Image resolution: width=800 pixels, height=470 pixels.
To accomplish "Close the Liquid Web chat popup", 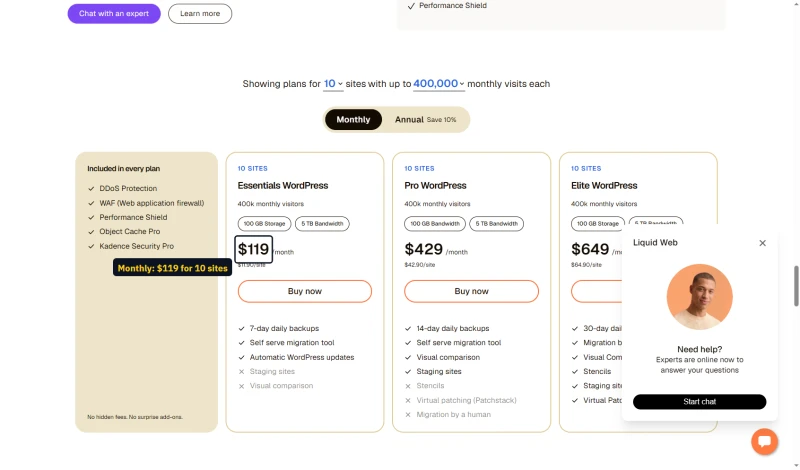I will 762,243.
